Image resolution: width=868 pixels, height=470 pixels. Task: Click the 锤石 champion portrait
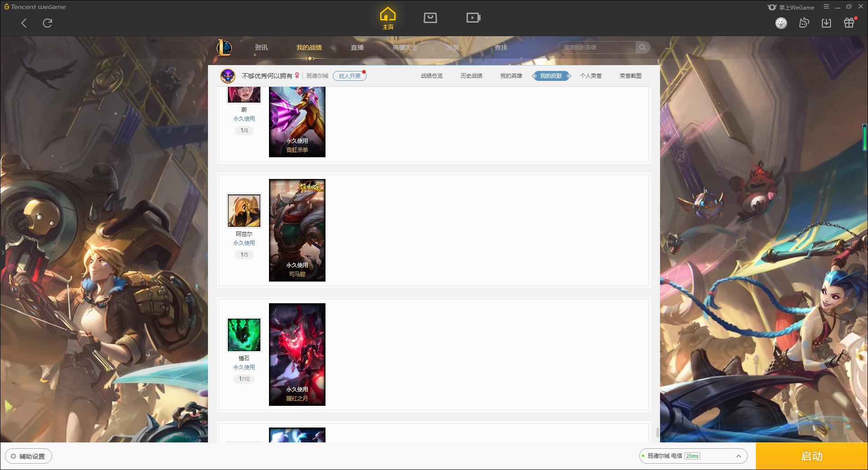(244, 335)
